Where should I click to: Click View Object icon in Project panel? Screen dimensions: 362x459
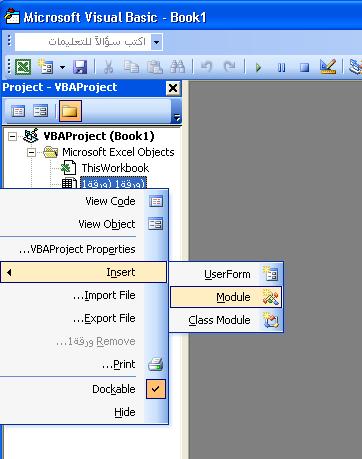tap(40, 111)
